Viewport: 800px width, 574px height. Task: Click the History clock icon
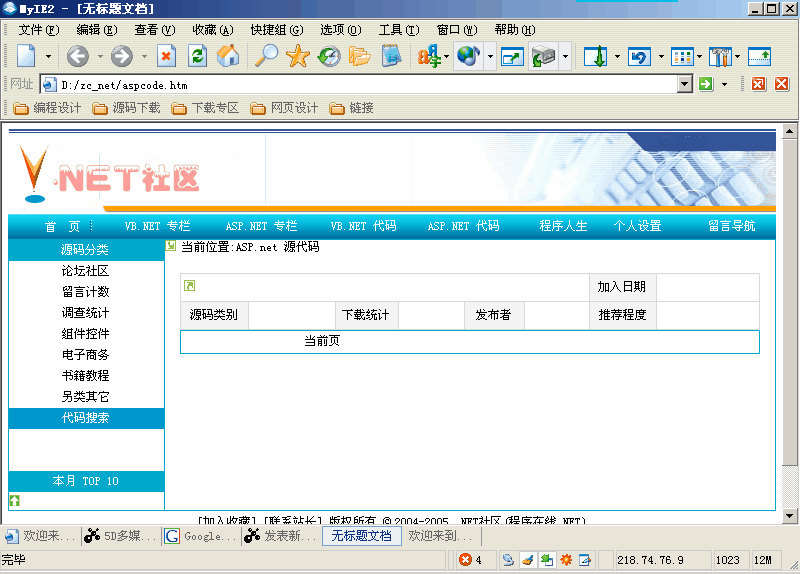coord(329,57)
